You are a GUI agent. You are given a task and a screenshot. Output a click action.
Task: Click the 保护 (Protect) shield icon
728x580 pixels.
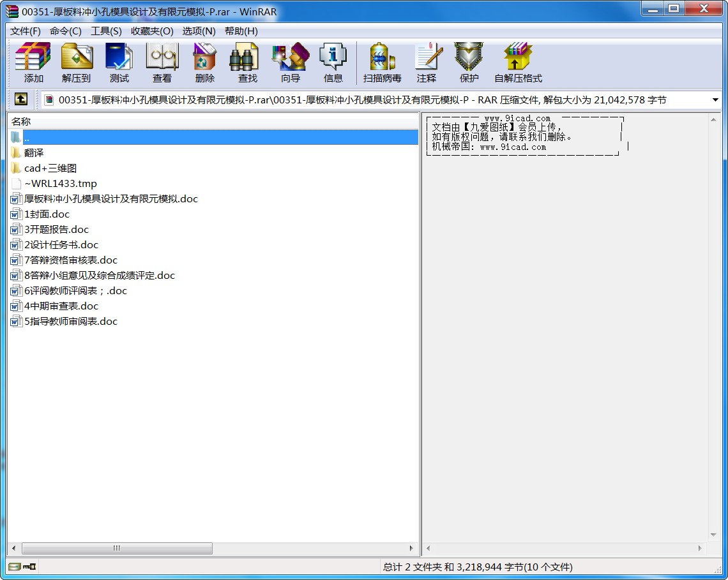pyautogui.click(x=469, y=63)
